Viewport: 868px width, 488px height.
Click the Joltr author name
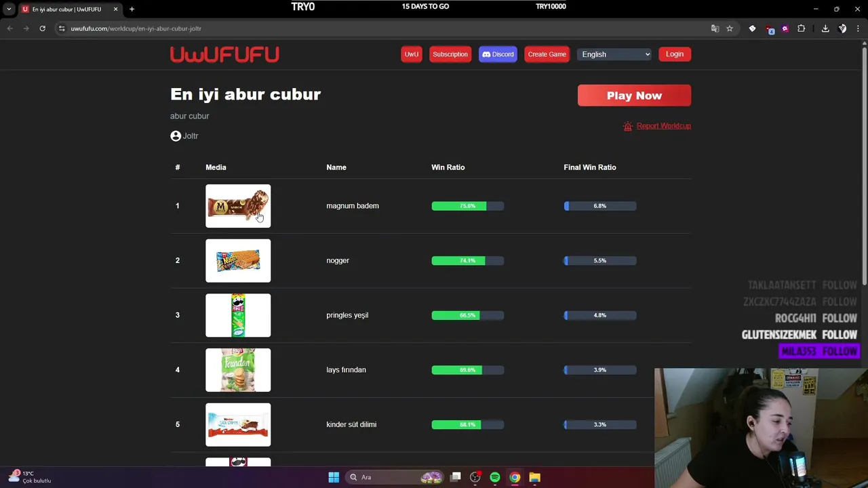[191, 136]
